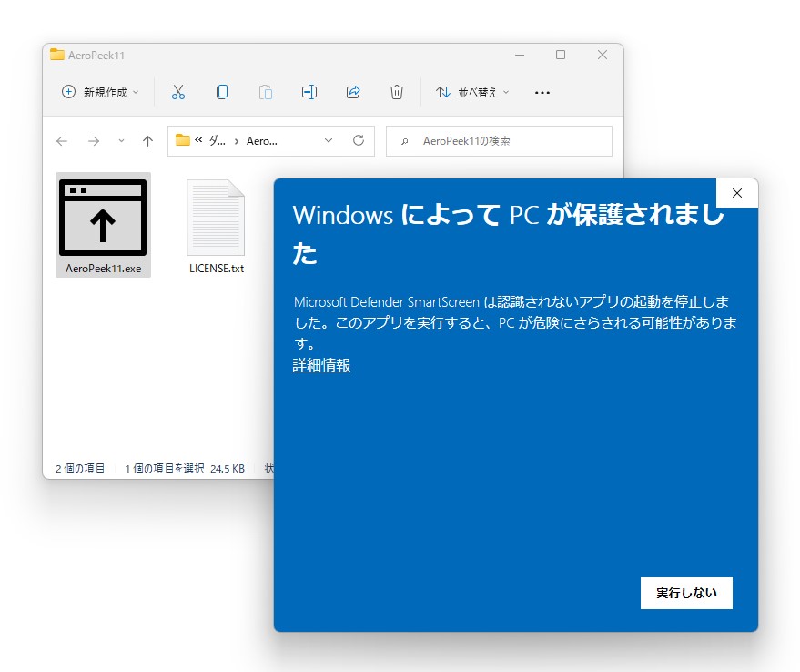The image size is (800, 672).
Task: Open the address bar dropdown chevron
Action: [x=328, y=140]
